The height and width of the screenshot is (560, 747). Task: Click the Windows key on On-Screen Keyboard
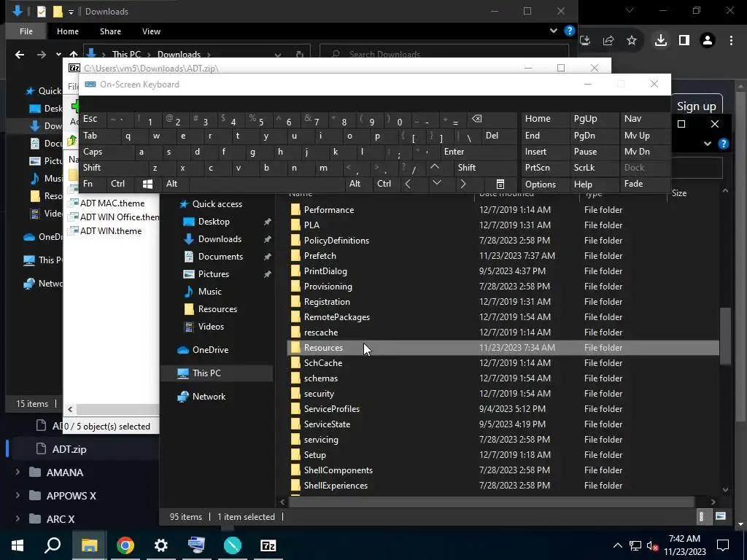tap(147, 184)
